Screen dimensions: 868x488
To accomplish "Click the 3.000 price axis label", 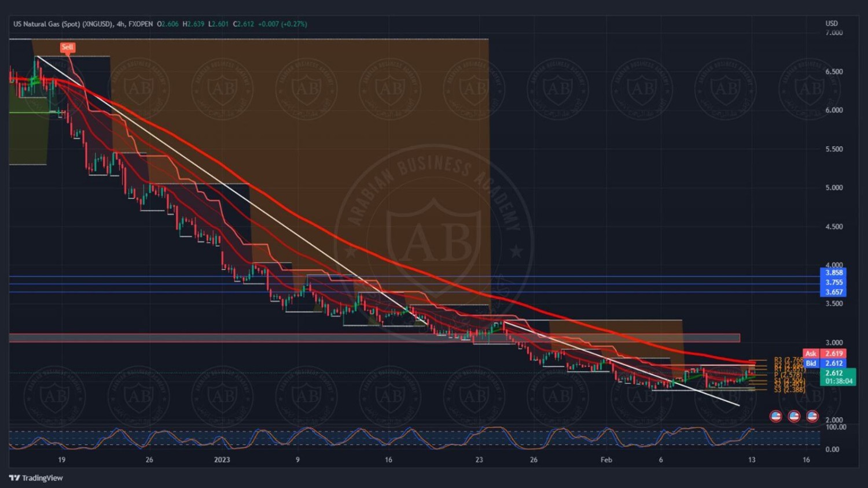I will pyautogui.click(x=834, y=342).
